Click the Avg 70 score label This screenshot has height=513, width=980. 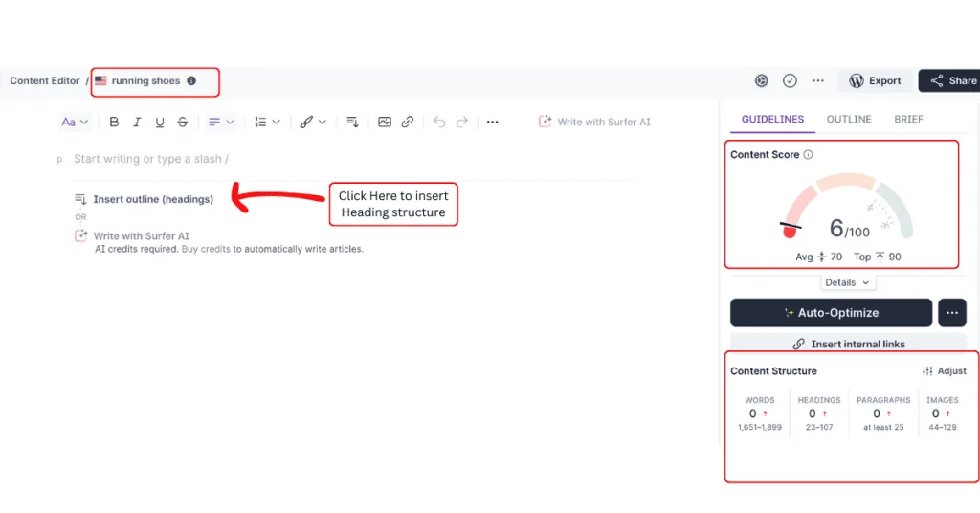tap(819, 256)
